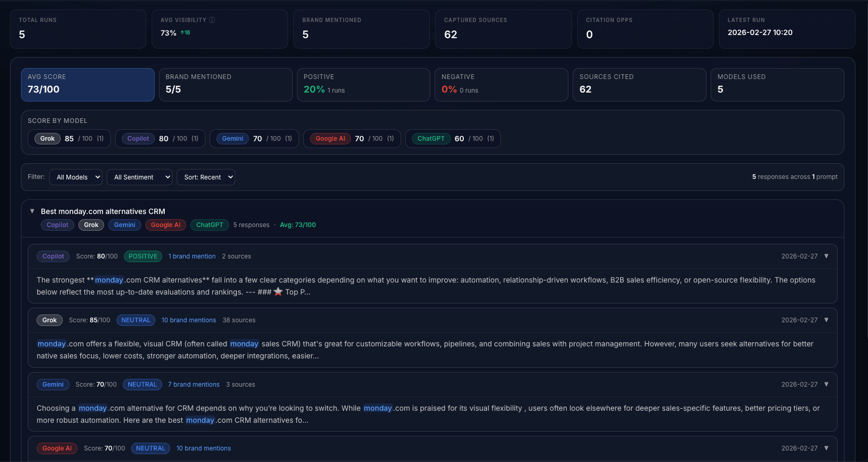Open the All Models filter dropdown

[x=76, y=177]
